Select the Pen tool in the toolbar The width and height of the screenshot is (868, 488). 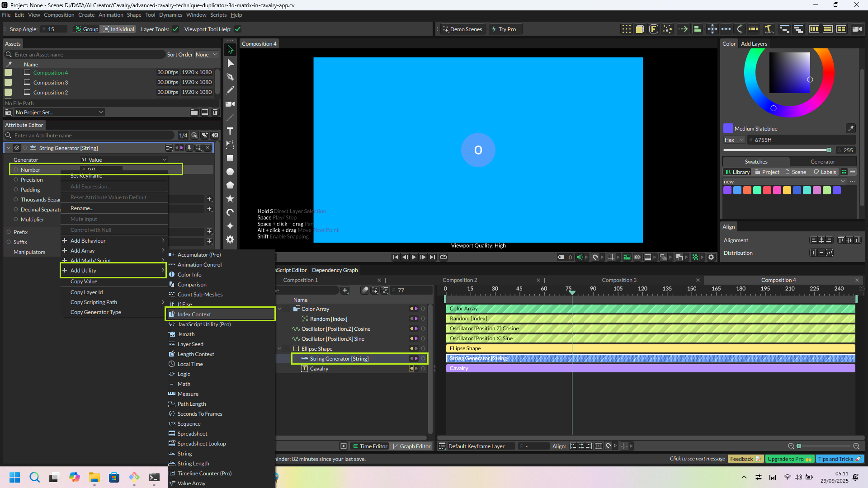pyautogui.click(x=230, y=77)
